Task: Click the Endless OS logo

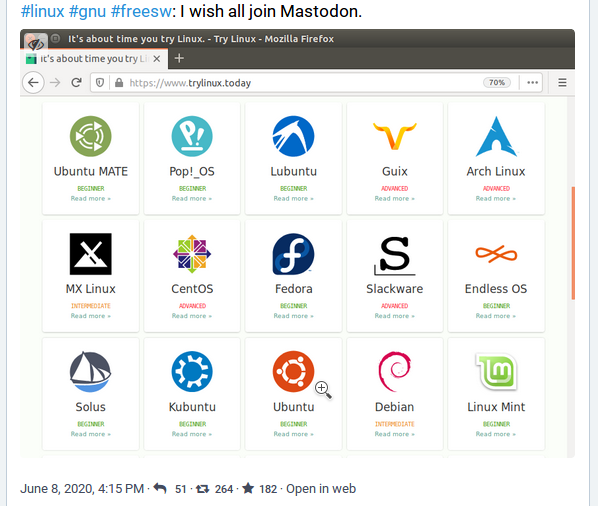Action: tap(496, 254)
